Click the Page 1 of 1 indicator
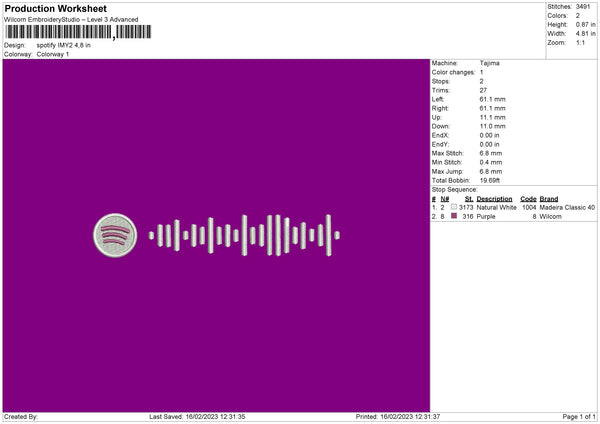This screenshot has height=424, width=600. tap(579, 417)
